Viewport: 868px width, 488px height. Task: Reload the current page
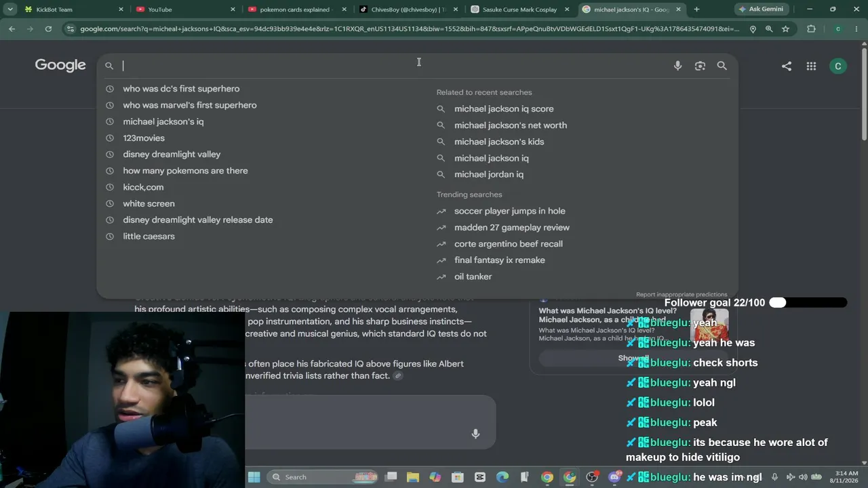coord(48,29)
